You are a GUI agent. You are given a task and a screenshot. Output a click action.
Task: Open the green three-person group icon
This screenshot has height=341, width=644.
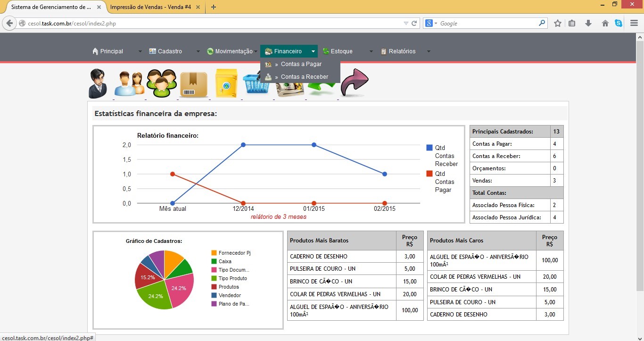pyautogui.click(x=161, y=83)
